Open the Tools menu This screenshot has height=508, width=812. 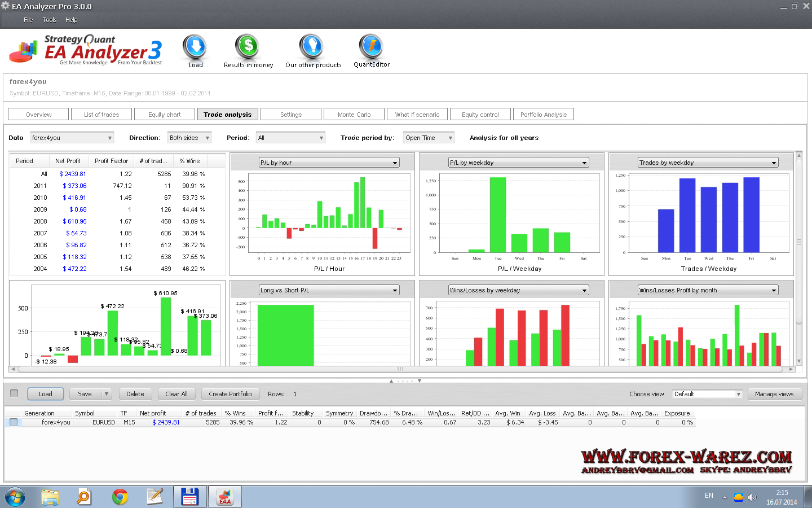tap(50, 20)
